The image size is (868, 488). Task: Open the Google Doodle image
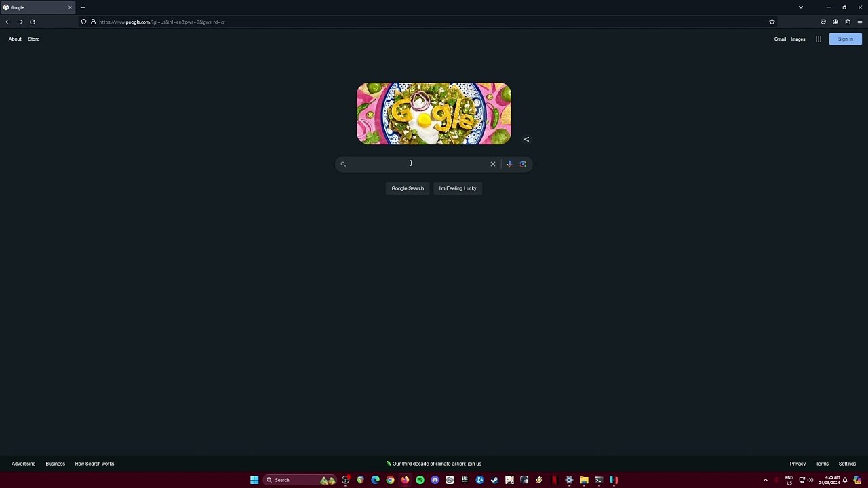434,113
